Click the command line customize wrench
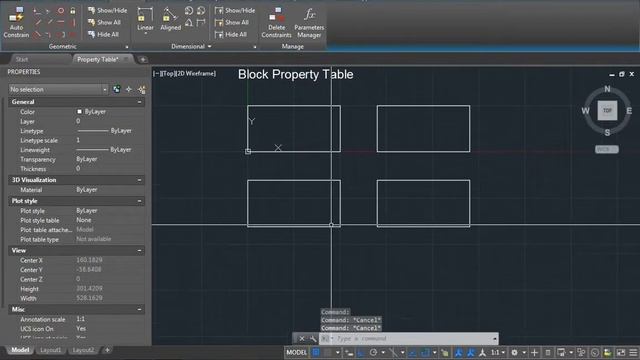640x360 pixels. point(313,338)
